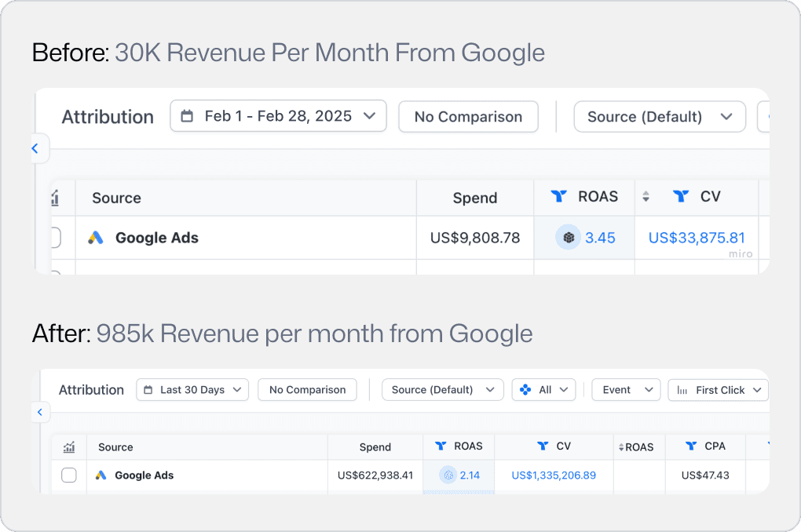
Task: Click the Source column header in the Before table
Action: click(116, 198)
